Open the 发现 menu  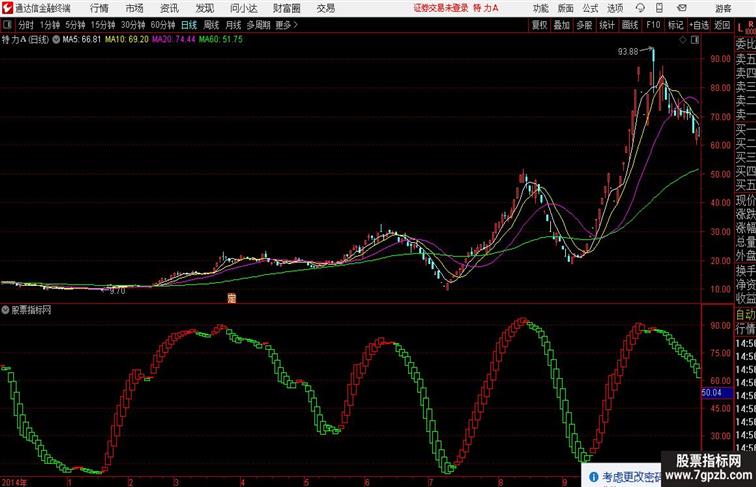[204, 8]
